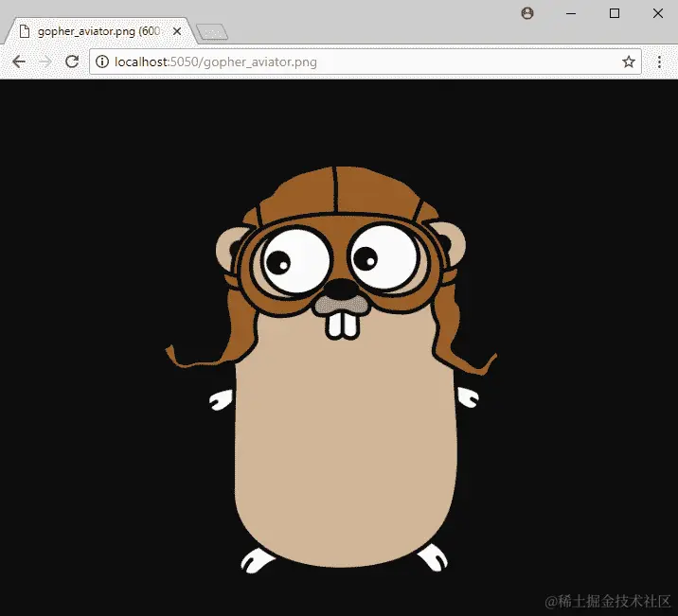Go back to the previous page
The width and height of the screenshot is (678, 616).
[x=19, y=62]
